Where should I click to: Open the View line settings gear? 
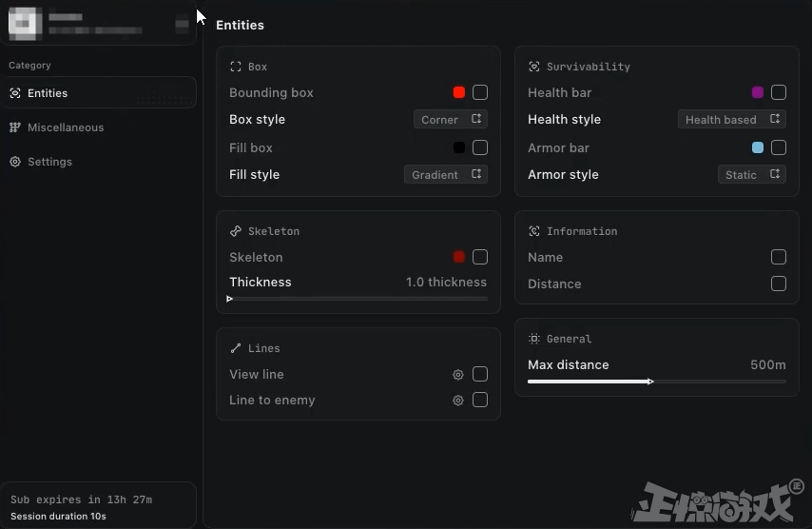[x=458, y=375]
